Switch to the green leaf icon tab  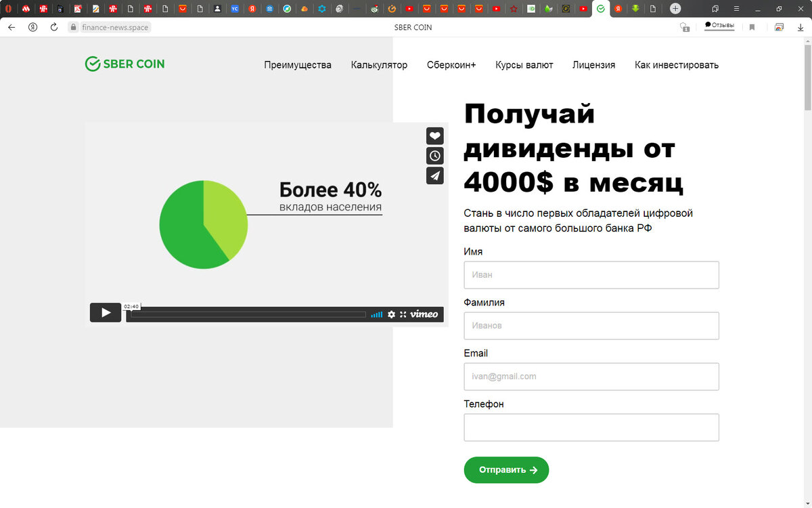pyautogui.click(x=549, y=9)
